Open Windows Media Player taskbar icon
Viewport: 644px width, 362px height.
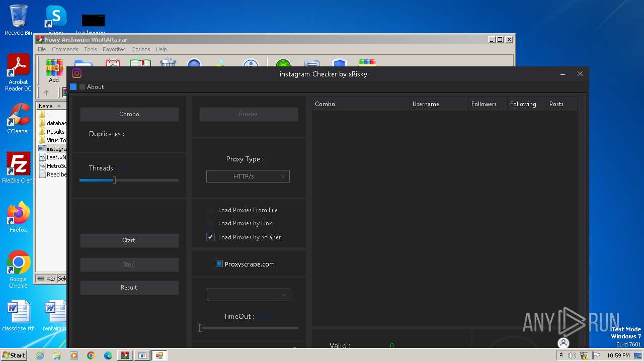(74, 355)
